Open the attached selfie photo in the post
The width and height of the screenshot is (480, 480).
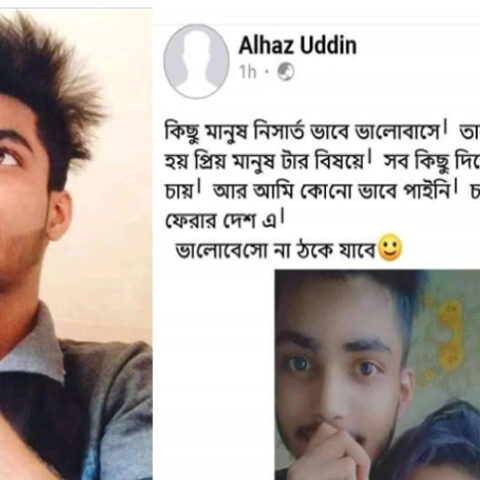(x=377, y=375)
